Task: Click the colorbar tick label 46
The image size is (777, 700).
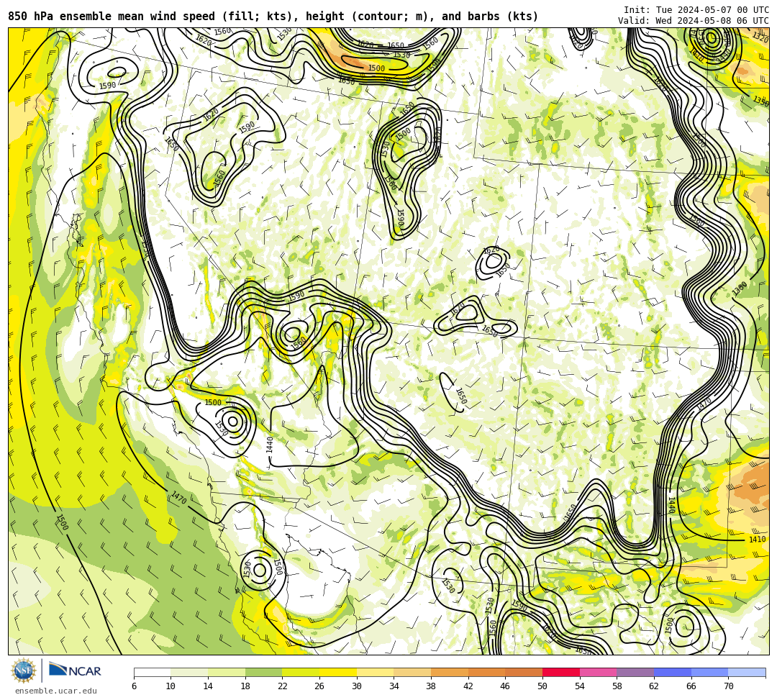Action: 505,686
